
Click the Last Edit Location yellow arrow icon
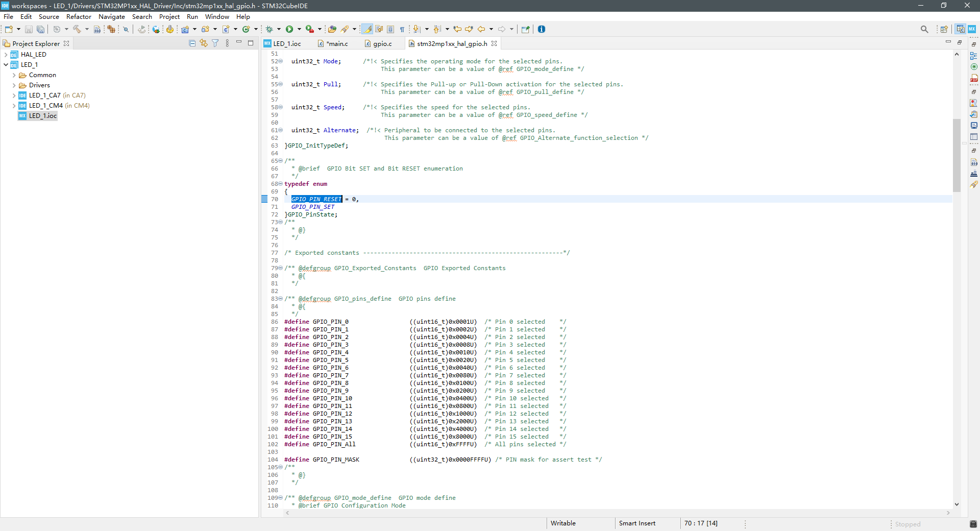coord(458,30)
